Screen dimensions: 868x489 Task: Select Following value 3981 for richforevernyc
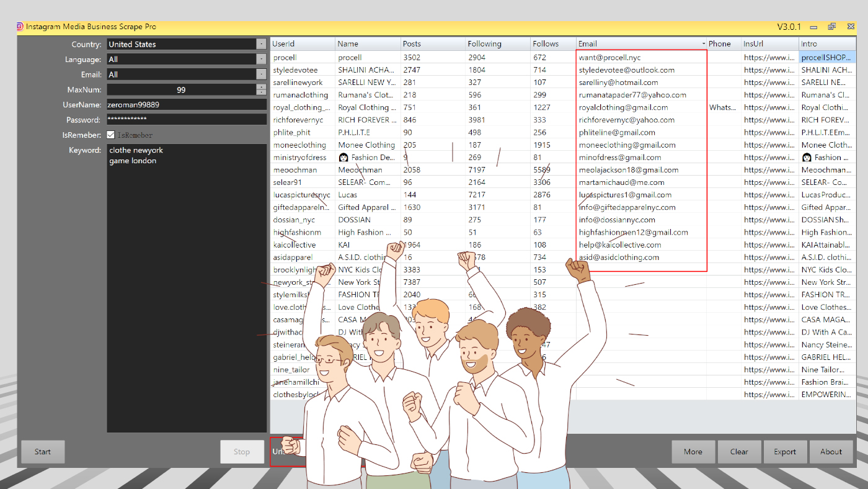point(498,120)
